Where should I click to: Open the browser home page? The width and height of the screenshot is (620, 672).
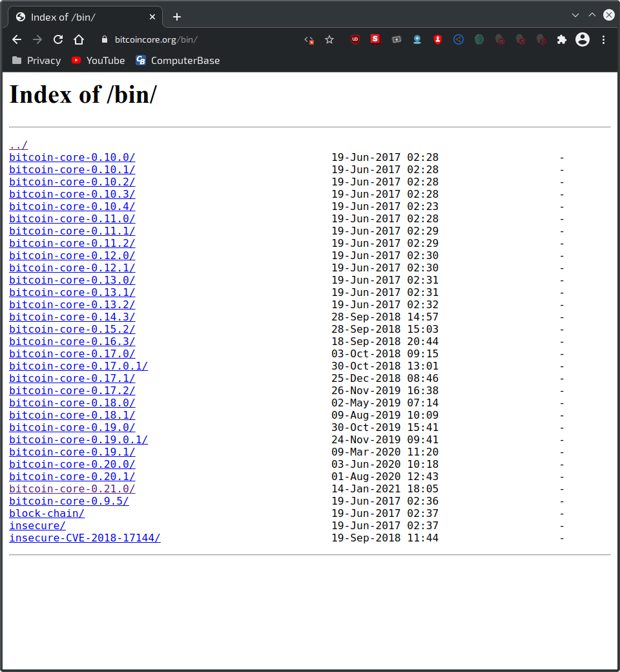click(x=79, y=40)
